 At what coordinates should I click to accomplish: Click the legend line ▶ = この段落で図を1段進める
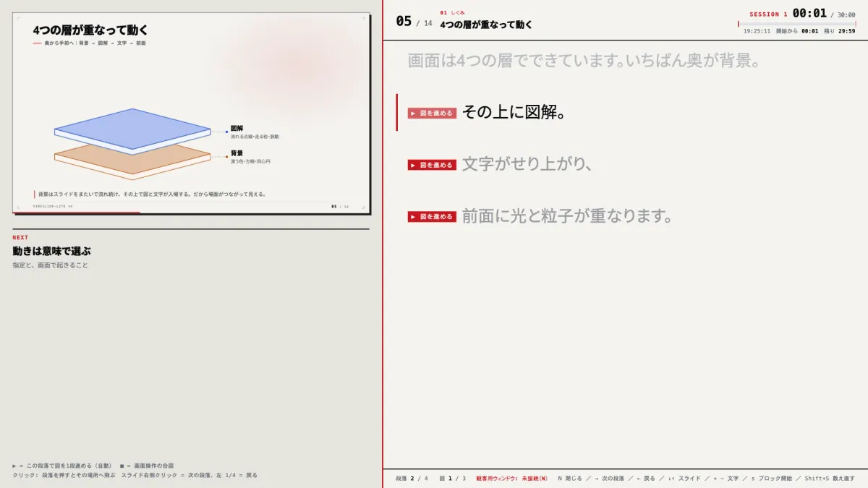click(x=61, y=466)
